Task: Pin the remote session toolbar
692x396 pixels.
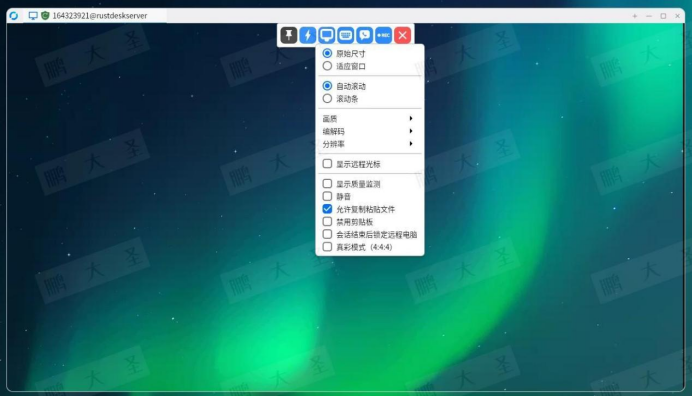Action: [x=289, y=35]
